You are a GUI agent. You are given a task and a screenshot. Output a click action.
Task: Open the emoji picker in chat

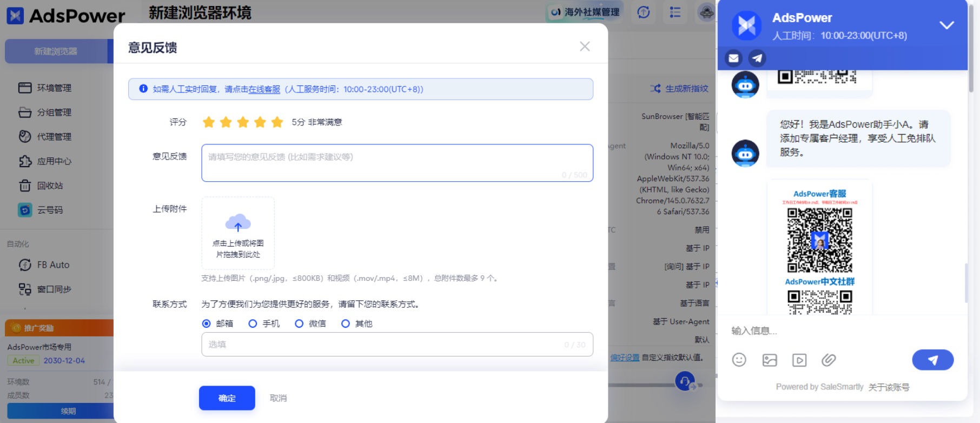(739, 360)
